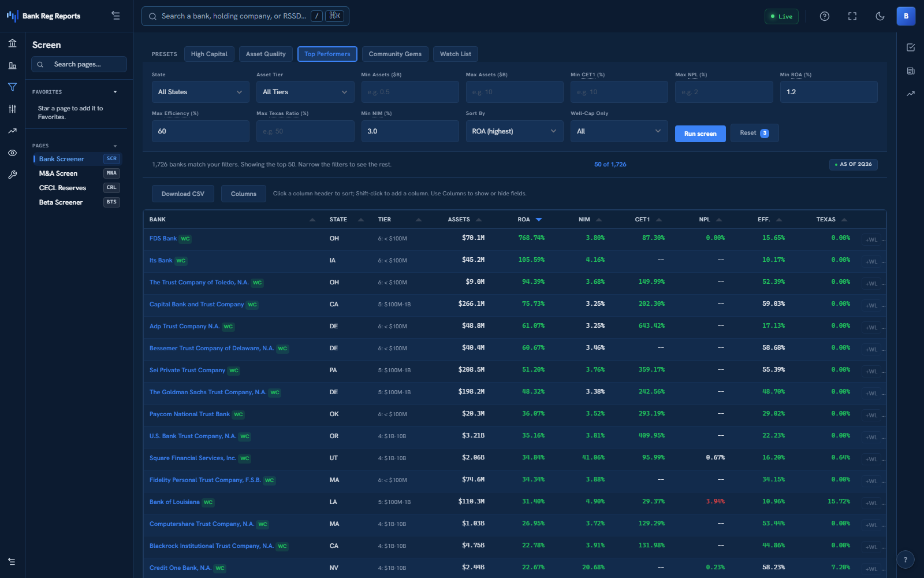Open the Asset Tier dropdown
This screenshot has width=924, height=578.
pos(305,92)
